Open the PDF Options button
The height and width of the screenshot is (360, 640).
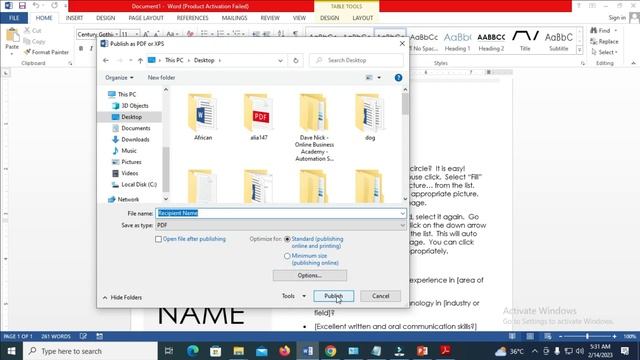[310, 276]
